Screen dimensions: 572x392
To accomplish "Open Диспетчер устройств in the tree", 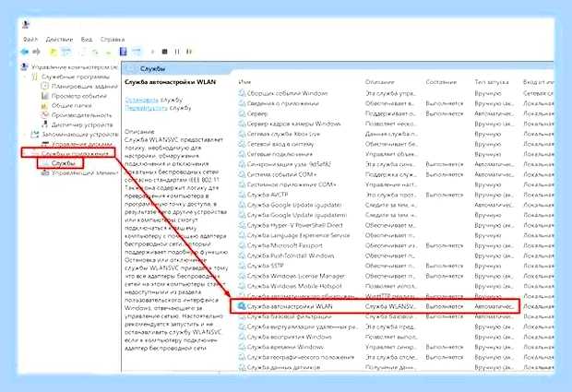I will (82, 125).
